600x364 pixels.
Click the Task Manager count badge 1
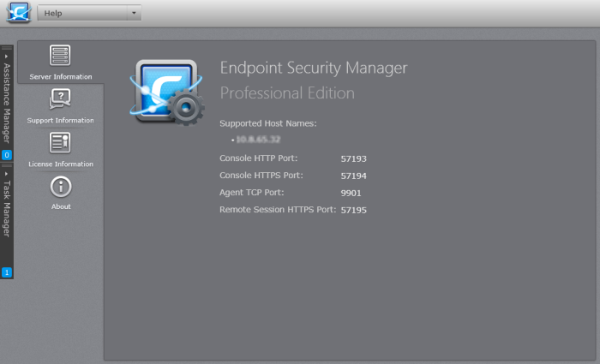(7, 272)
